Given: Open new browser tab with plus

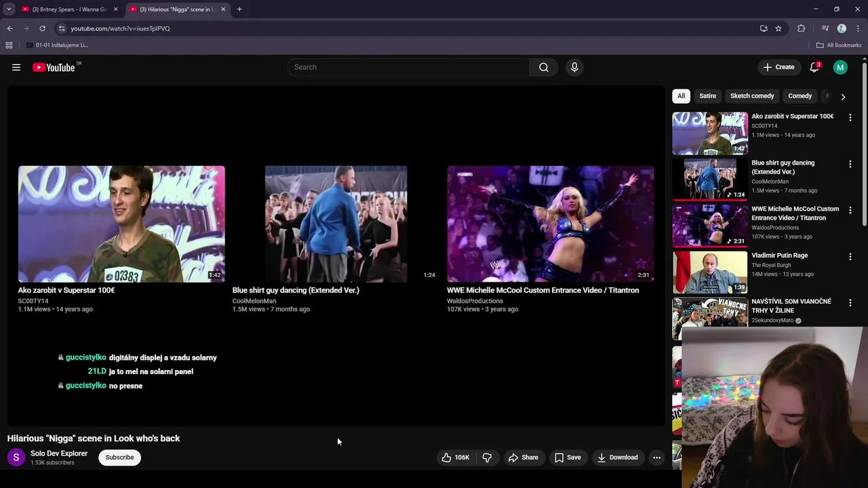Looking at the screenshot, I should click(239, 9).
